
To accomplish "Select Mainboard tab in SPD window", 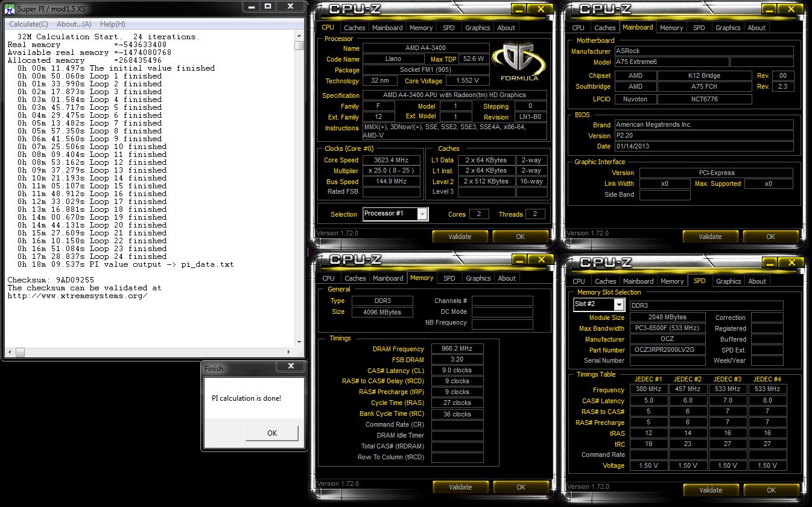I will (x=638, y=281).
